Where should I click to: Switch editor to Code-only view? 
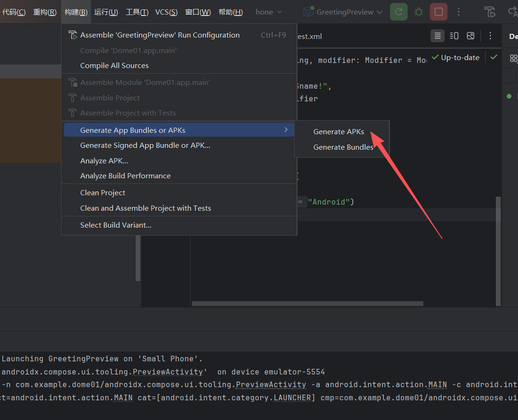437,36
